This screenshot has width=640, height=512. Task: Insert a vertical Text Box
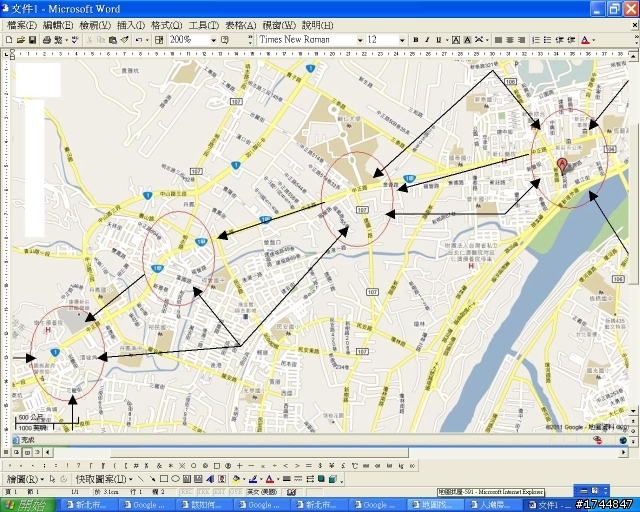pos(198,479)
